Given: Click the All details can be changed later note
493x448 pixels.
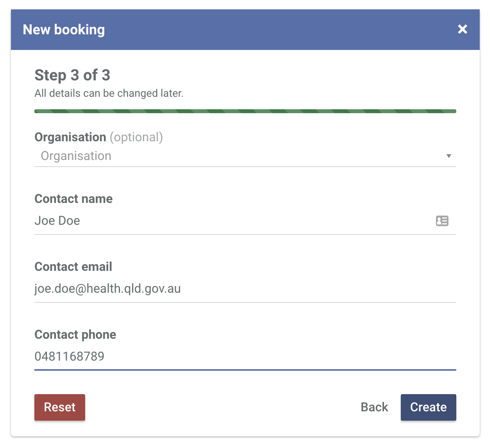Looking at the screenshot, I should [x=109, y=93].
